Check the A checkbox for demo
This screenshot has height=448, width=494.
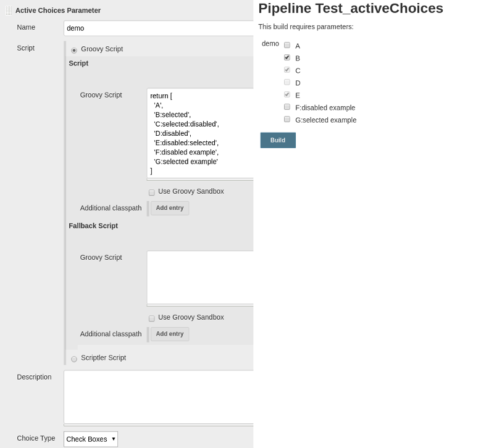287,45
